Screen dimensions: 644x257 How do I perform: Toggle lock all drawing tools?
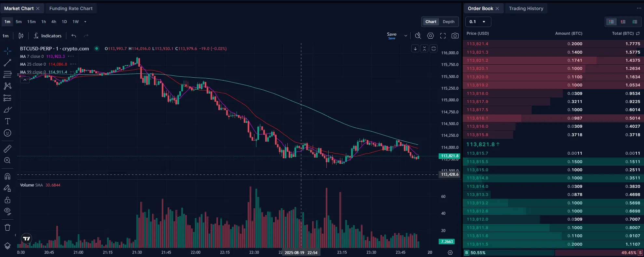[7, 200]
